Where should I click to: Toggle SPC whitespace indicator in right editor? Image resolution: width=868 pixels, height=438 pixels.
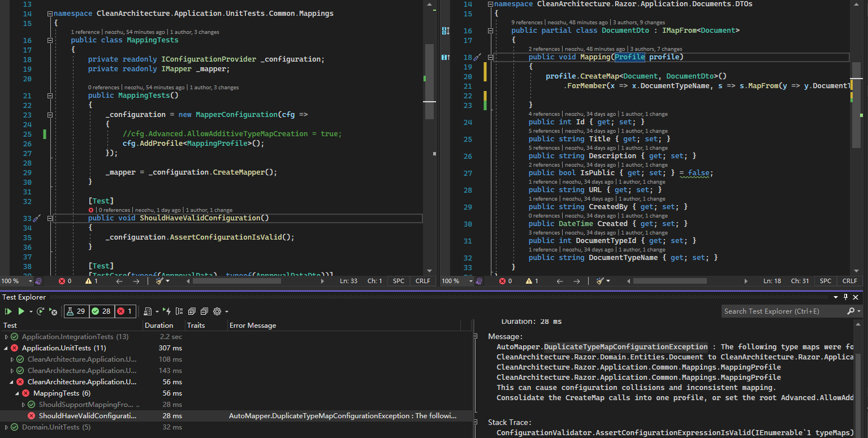(x=826, y=281)
